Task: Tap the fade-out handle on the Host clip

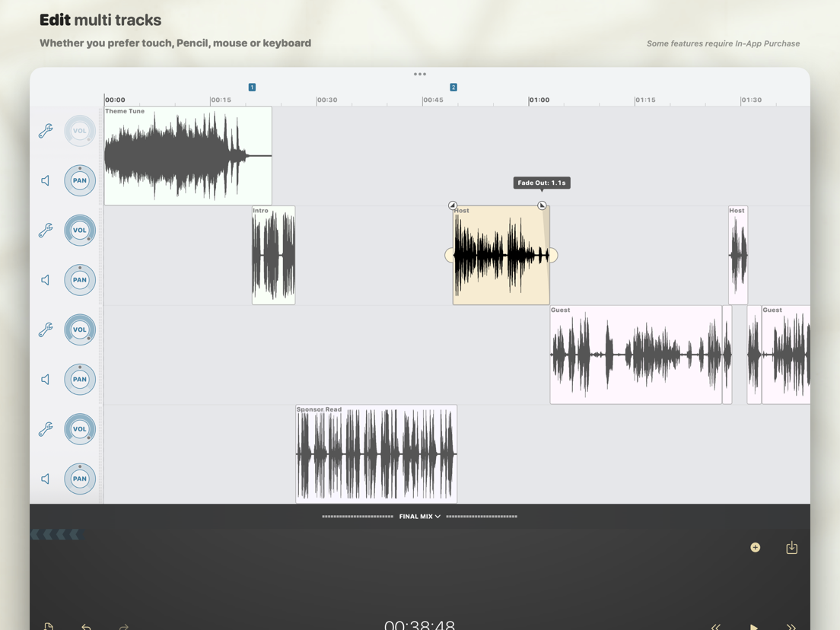Action: pyautogui.click(x=542, y=205)
